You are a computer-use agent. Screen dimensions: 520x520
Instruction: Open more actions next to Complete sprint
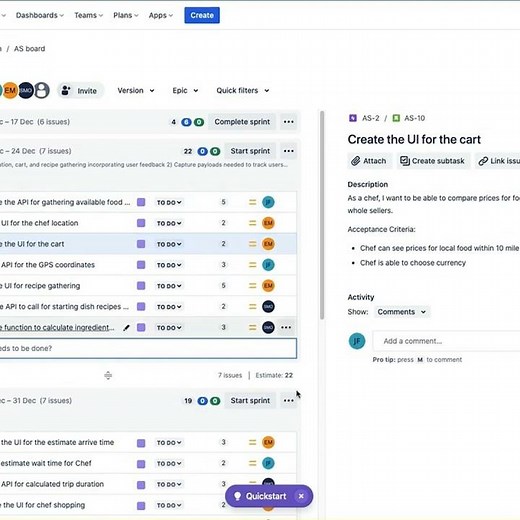click(x=289, y=122)
